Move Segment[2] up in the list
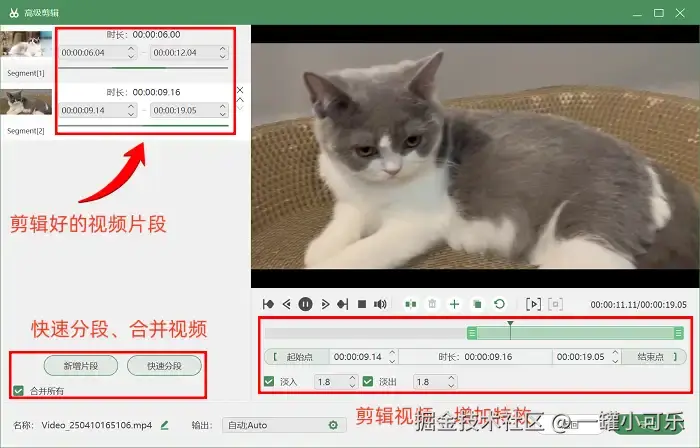This screenshot has height=448, width=700. point(240,100)
